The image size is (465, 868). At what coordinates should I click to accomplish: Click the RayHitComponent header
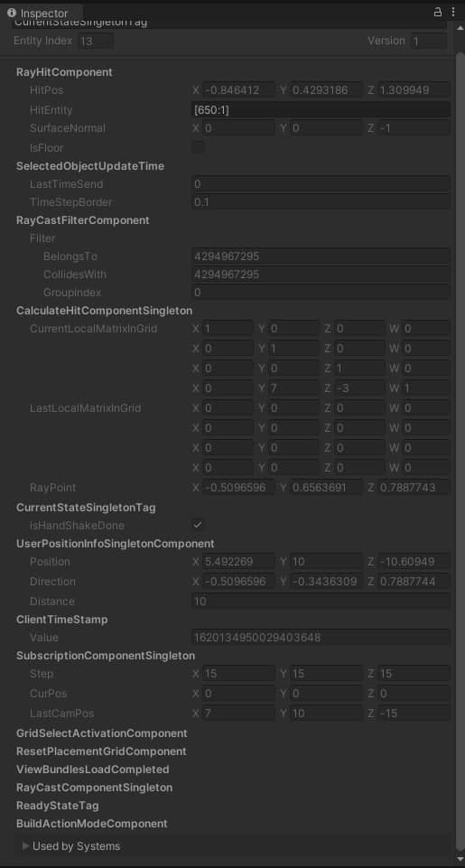click(x=64, y=72)
